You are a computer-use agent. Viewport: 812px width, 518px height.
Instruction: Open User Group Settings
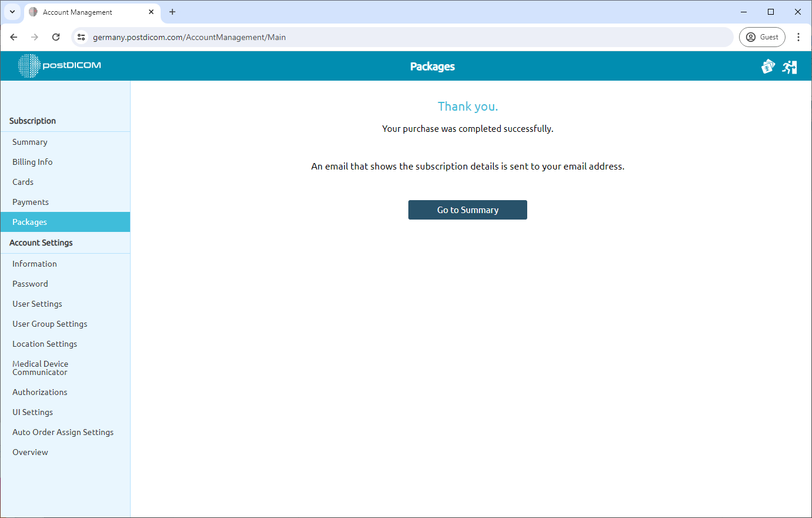(49, 324)
